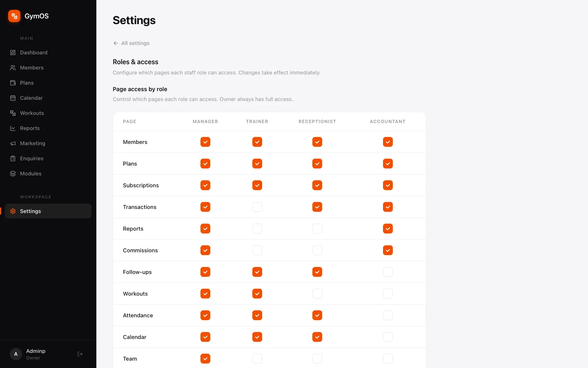Go to Members via sidebar icon
588x368 pixels.
point(13,68)
